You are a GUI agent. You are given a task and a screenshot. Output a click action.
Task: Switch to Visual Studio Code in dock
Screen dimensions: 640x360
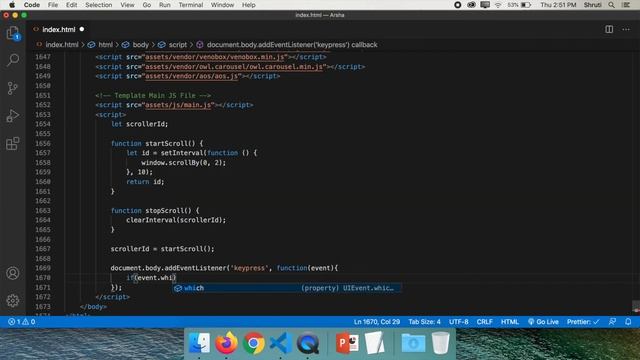[x=280, y=342]
